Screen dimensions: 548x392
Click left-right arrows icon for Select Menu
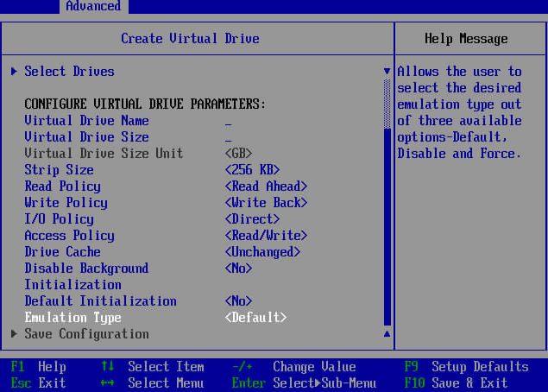click(x=108, y=383)
